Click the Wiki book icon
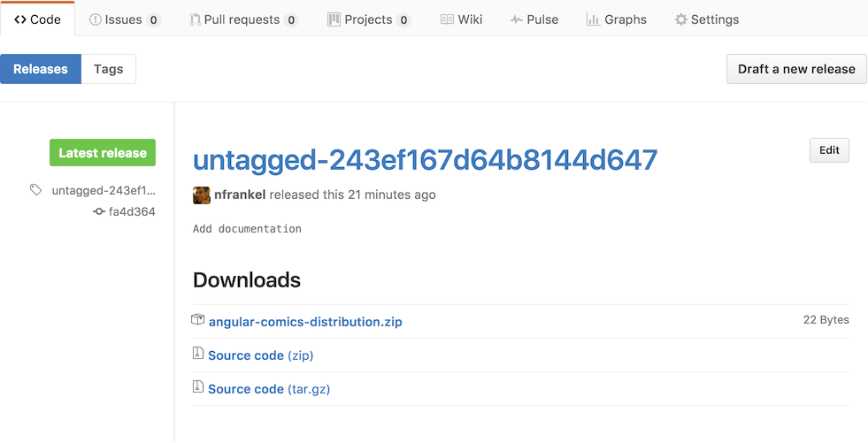Screen dimensions: 868x443 point(448,20)
